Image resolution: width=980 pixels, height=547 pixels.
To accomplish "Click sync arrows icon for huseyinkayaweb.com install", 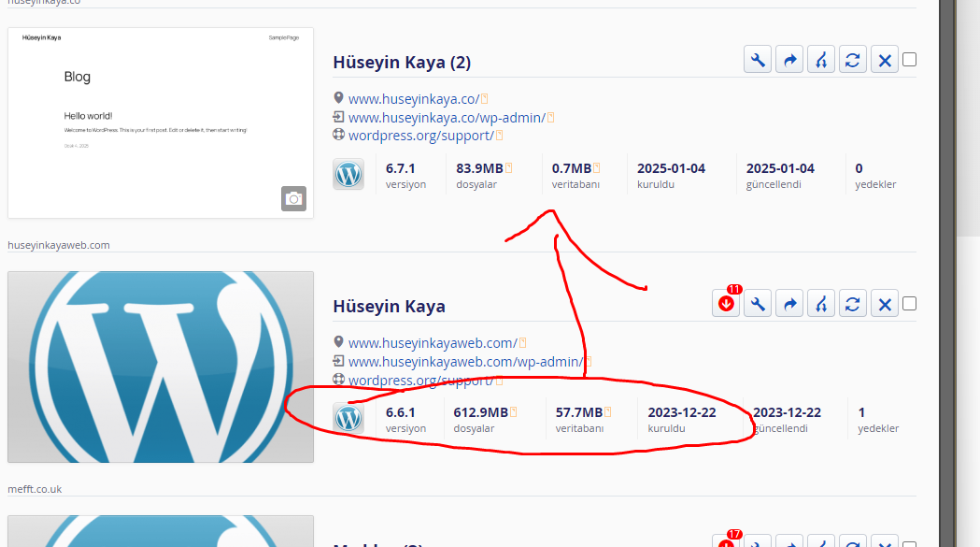I will 853,304.
